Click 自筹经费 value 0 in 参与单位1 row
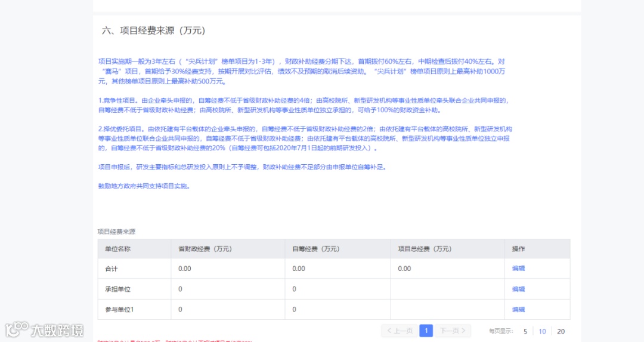 tap(294, 310)
